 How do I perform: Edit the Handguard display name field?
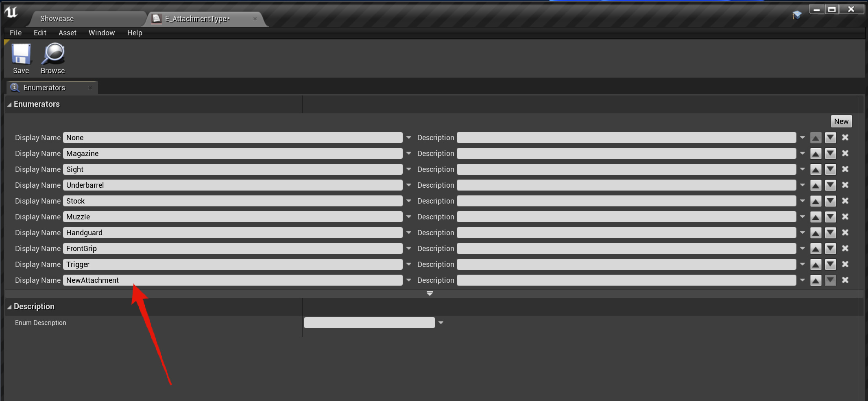pos(233,233)
